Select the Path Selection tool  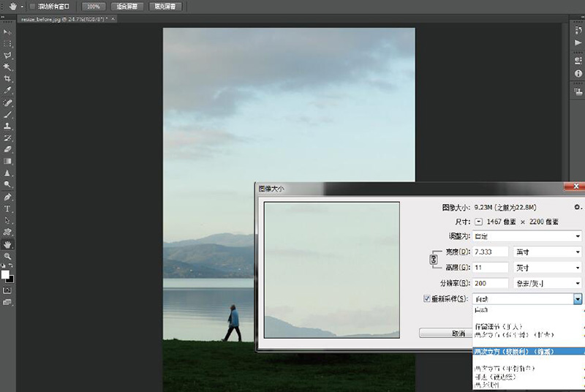click(x=7, y=220)
